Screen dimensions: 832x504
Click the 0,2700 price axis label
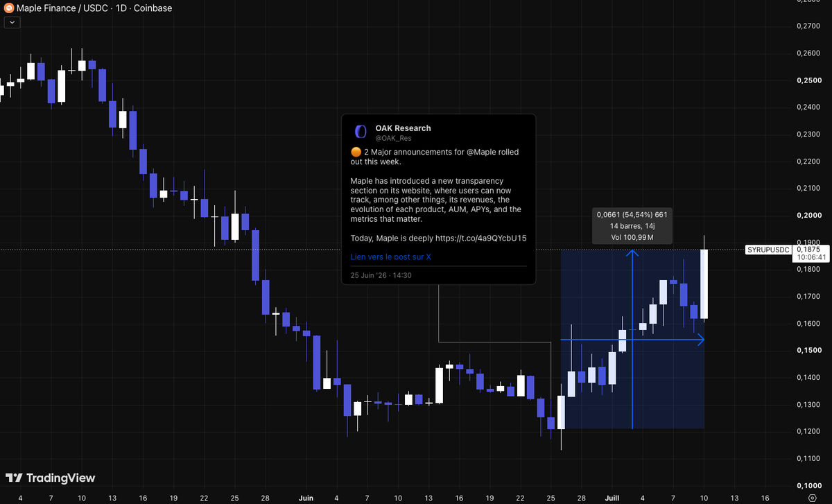(x=808, y=26)
